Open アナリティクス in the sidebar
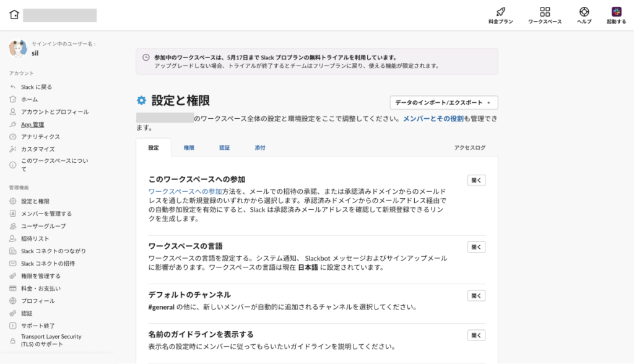The image size is (634, 364). [40, 137]
